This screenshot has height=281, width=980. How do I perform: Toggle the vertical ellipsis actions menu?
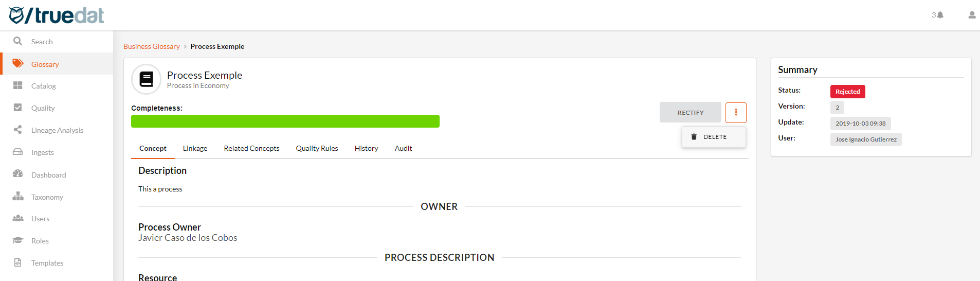[736, 112]
